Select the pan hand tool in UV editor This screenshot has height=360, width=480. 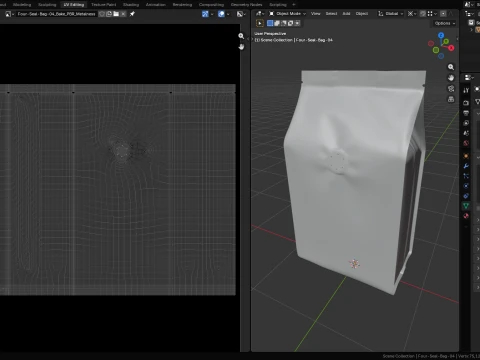241,47
